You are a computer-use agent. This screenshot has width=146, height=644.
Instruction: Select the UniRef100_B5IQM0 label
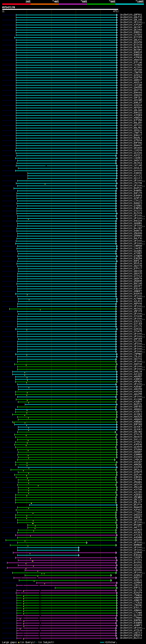point(131,525)
